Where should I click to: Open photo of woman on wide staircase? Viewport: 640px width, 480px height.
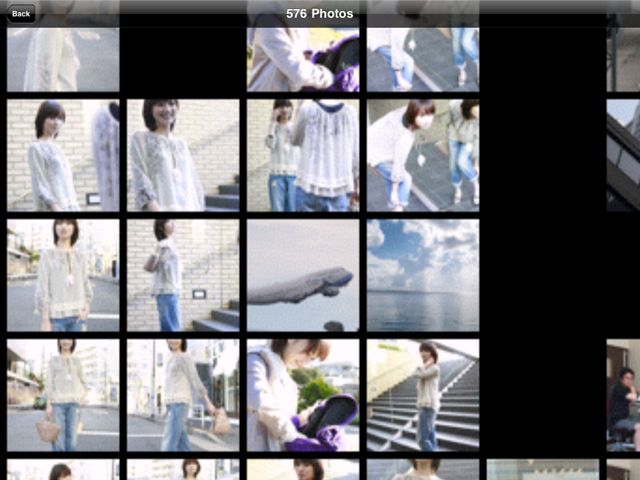pos(423,396)
